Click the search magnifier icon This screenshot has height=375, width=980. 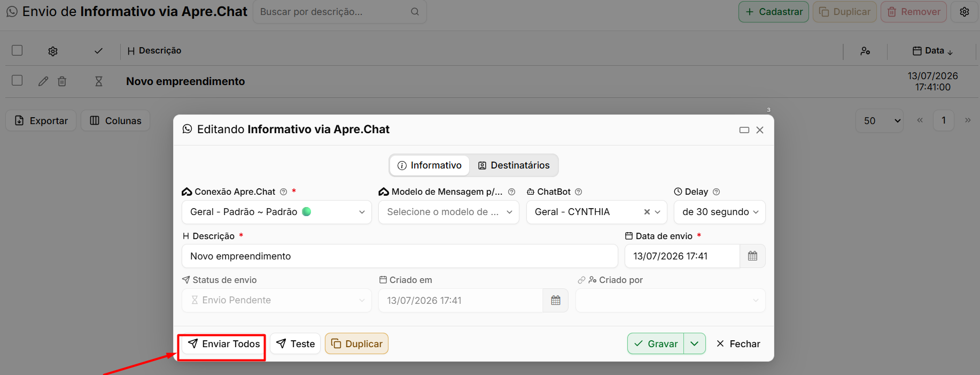(415, 12)
